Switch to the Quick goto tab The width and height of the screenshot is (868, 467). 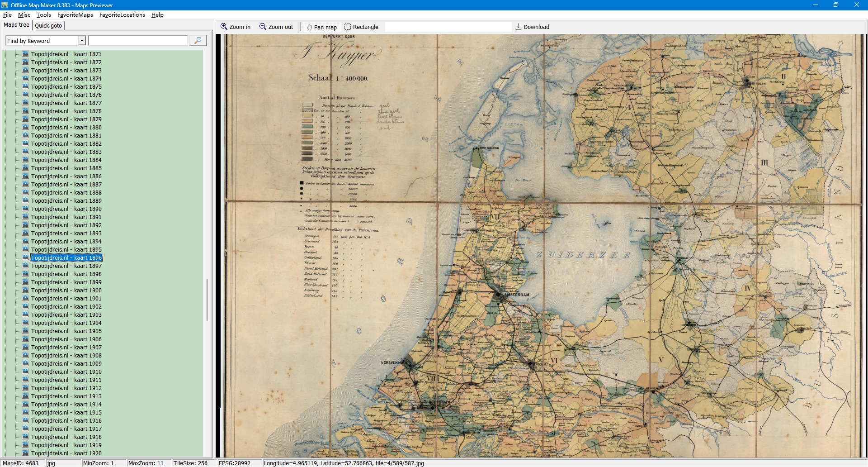48,25
